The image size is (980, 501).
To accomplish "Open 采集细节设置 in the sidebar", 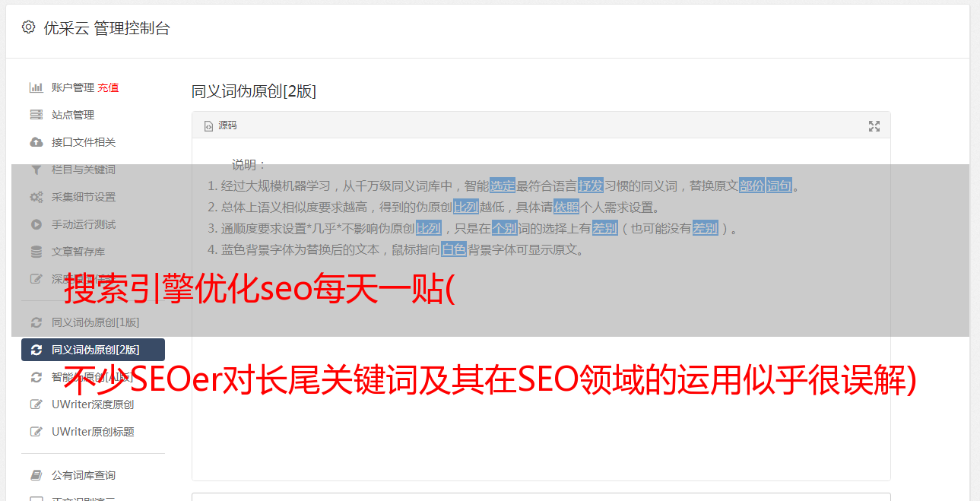I will [x=84, y=197].
